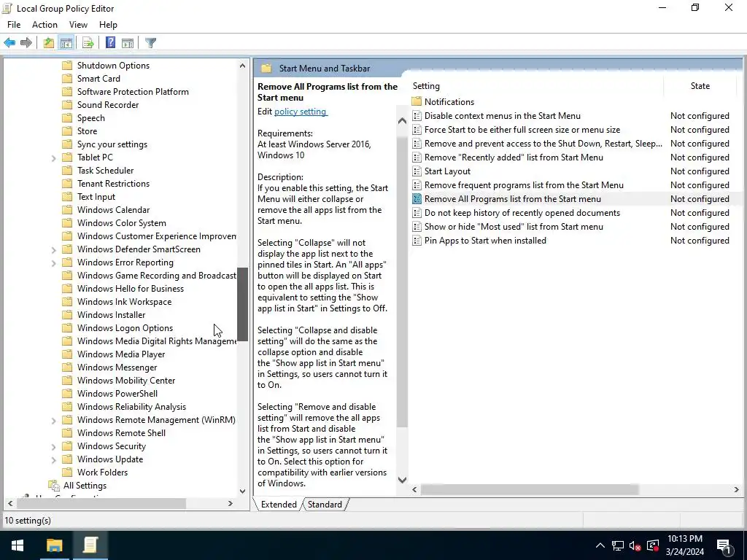Image resolution: width=747 pixels, height=560 pixels.
Task: Select the Windows Installer tree folder
Action: pyautogui.click(x=111, y=315)
